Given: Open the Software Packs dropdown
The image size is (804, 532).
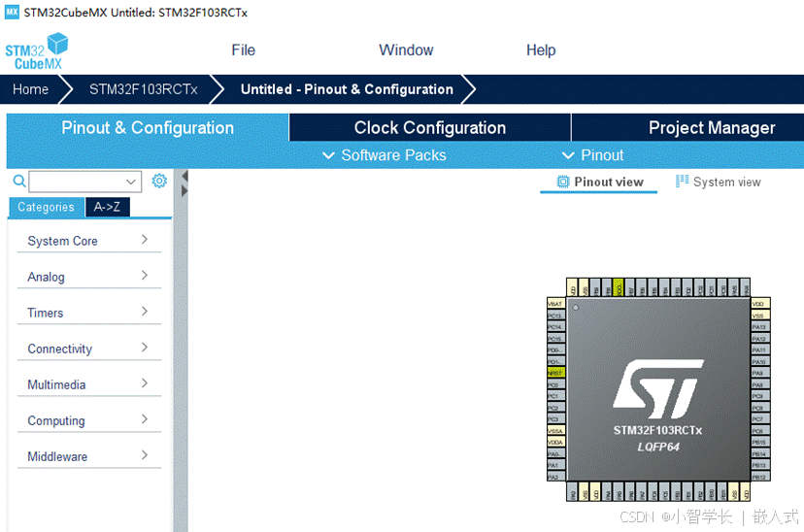Looking at the screenshot, I should click(x=385, y=155).
